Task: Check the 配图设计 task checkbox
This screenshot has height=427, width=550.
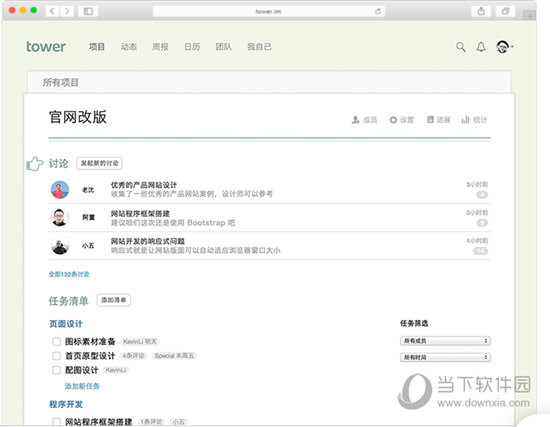Action: 56,370
